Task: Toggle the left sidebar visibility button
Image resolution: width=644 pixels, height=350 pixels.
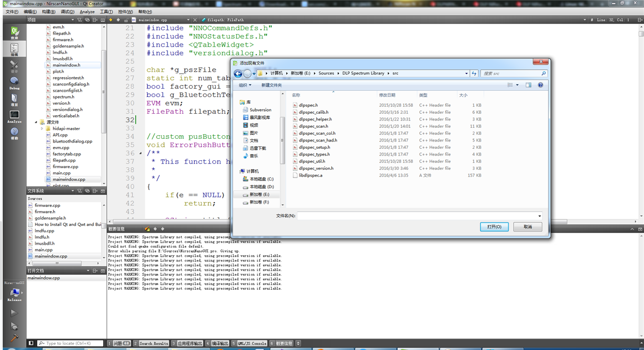Action: tap(31, 343)
